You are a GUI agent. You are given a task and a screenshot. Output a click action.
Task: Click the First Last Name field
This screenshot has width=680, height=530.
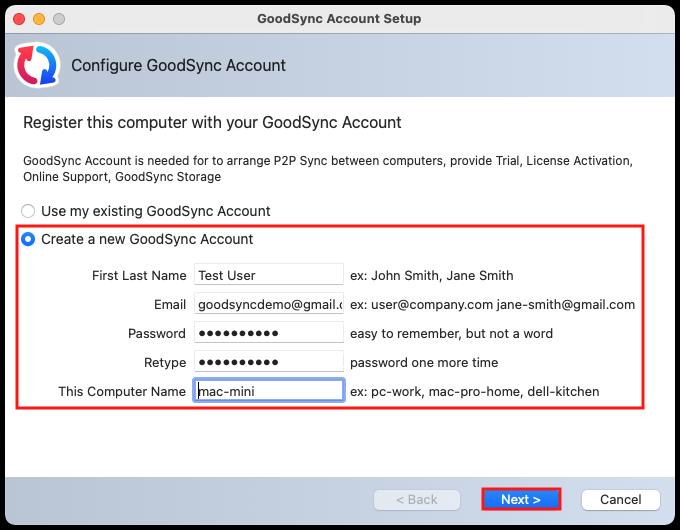pyautogui.click(x=268, y=275)
